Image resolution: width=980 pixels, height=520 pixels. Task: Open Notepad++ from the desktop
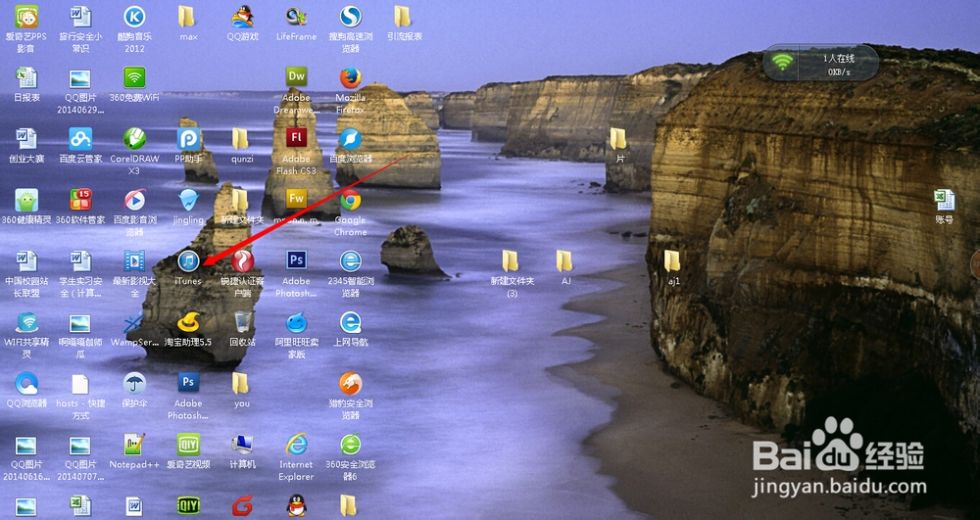point(134,445)
